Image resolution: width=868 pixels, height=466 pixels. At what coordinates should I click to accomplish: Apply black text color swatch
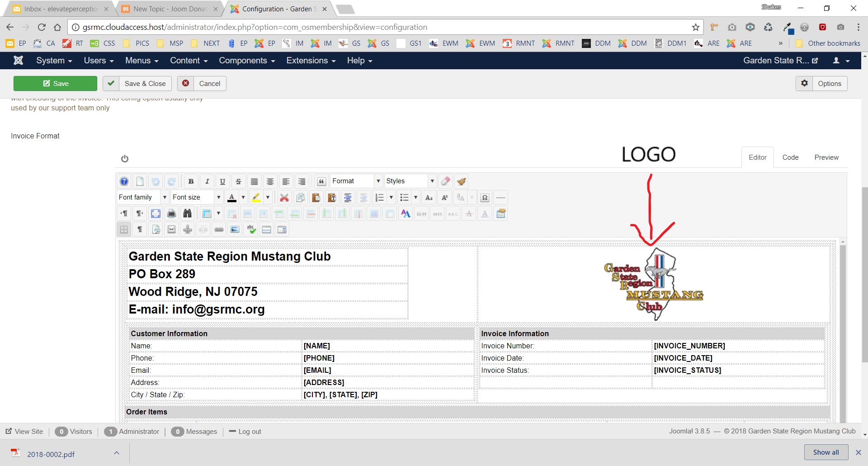pos(232,197)
